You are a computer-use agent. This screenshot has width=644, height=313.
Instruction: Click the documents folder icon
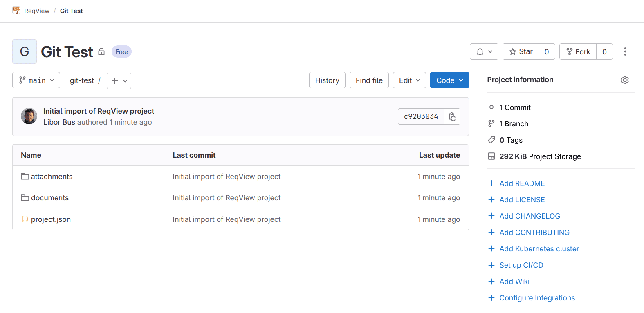(25, 198)
